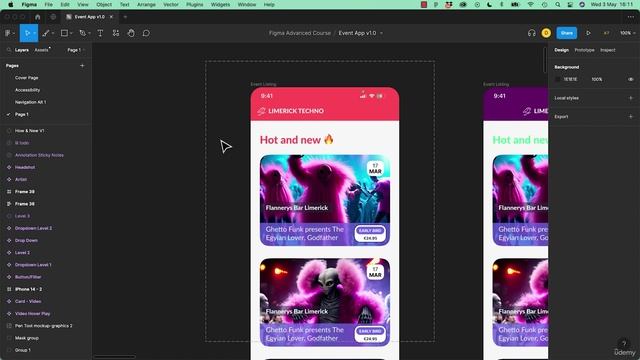640x360 pixels.
Task: Open the Plugins menu
Action: (x=194, y=4)
